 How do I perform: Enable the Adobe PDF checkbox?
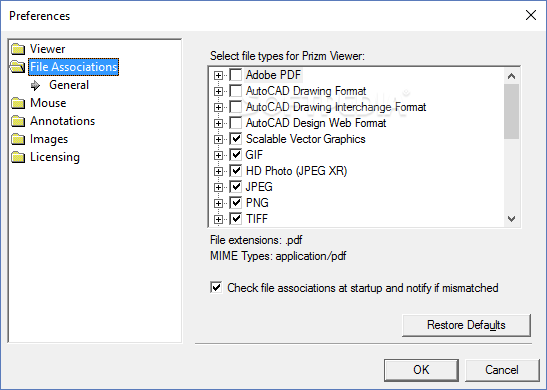coord(236,75)
